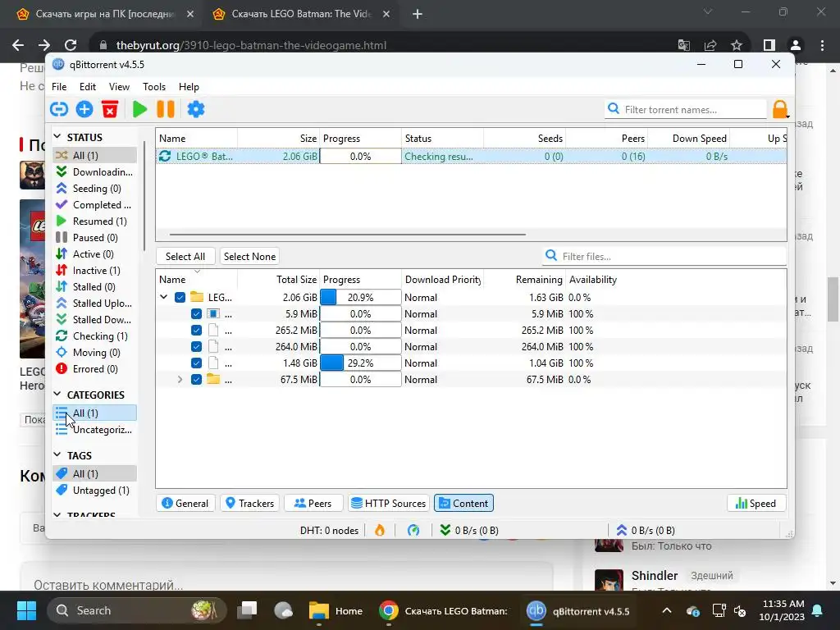Open the Tools menu

[x=153, y=87]
